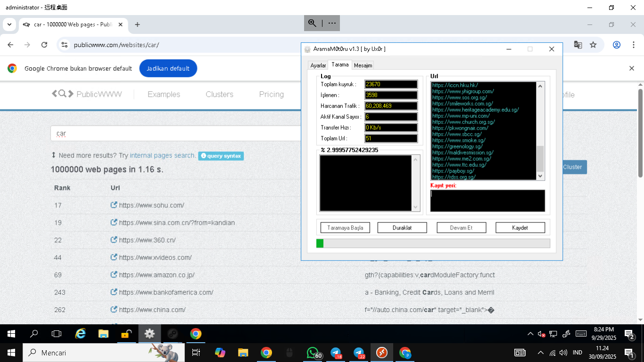Click the site information icon beside URL

tap(65, 45)
